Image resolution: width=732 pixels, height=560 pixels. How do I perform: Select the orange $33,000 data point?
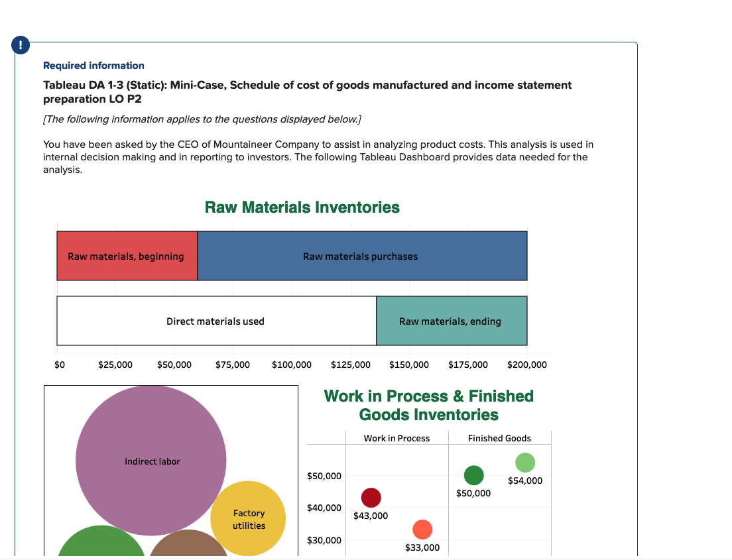point(422,529)
